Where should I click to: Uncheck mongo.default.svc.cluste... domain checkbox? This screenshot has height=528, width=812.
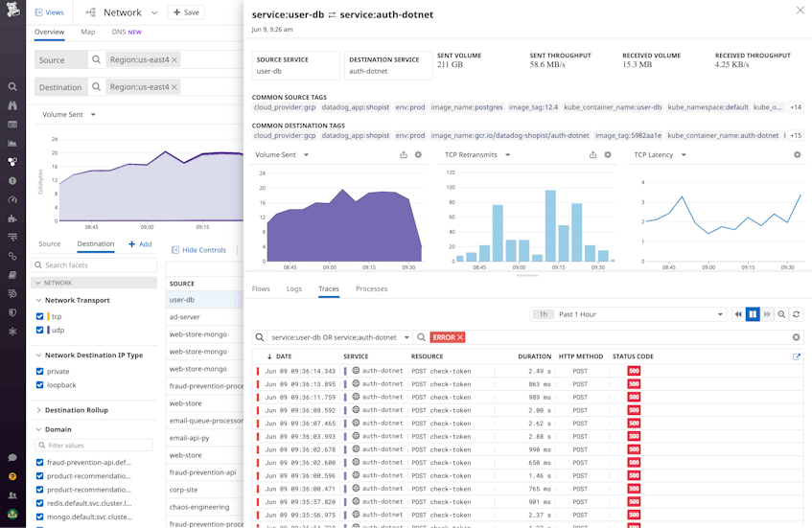click(x=40, y=517)
